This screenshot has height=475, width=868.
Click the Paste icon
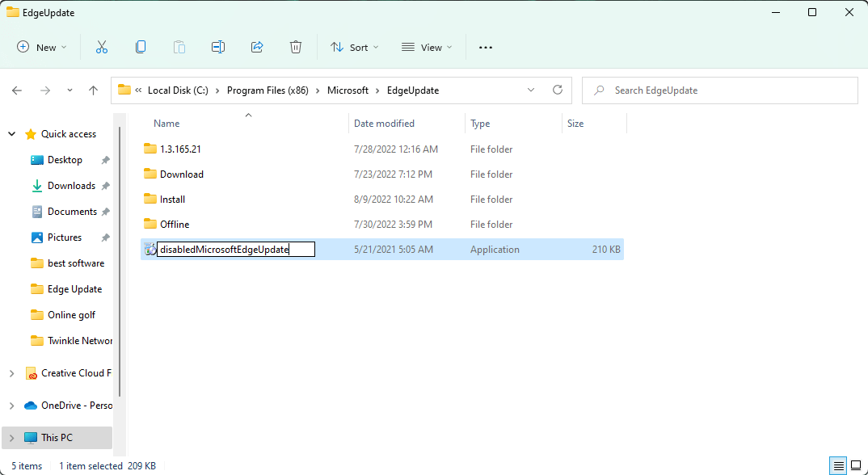pos(179,47)
